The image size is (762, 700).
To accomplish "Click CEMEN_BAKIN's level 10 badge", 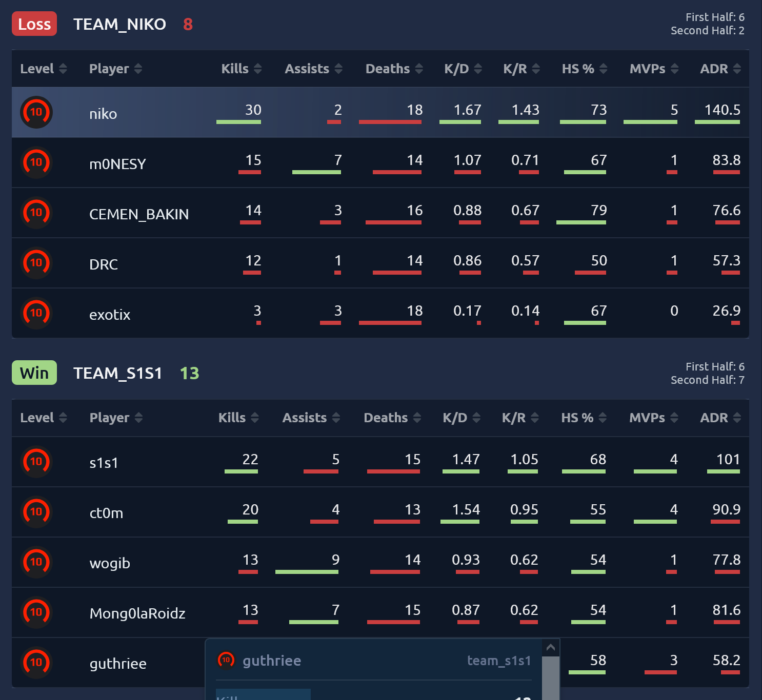I will point(36,213).
